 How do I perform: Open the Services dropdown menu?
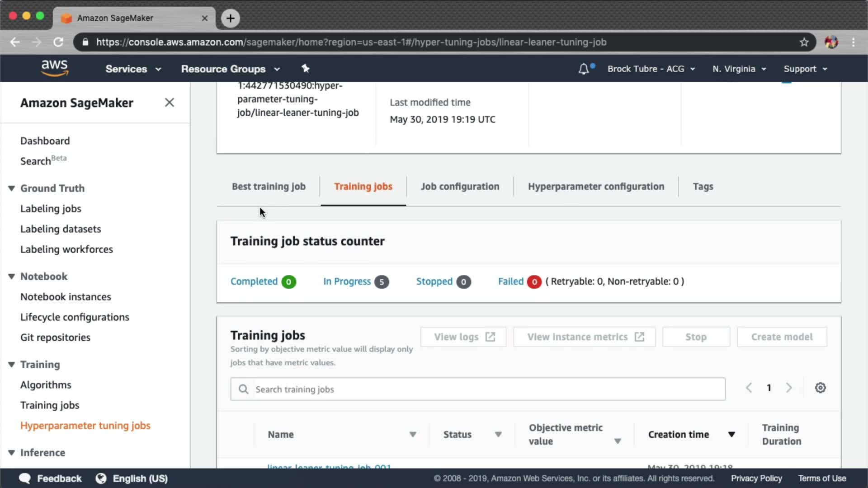click(x=133, y=69)
